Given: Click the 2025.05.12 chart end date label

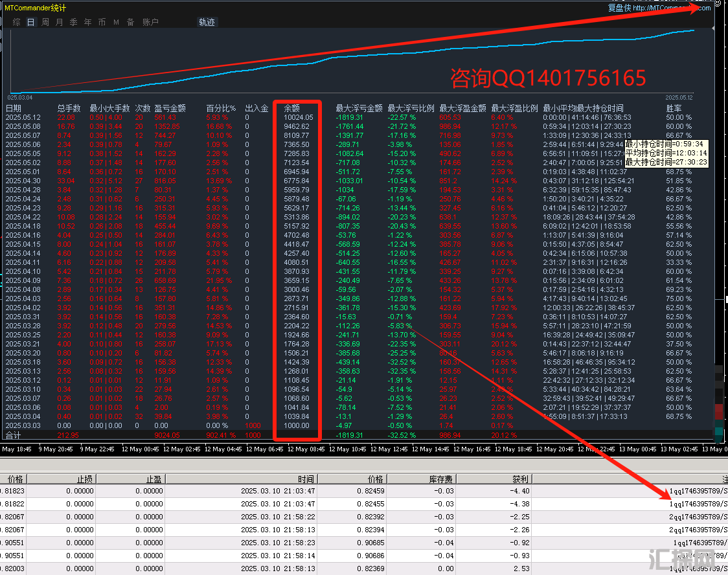Looking at the screenshot, I should click(x=679, y=98).
